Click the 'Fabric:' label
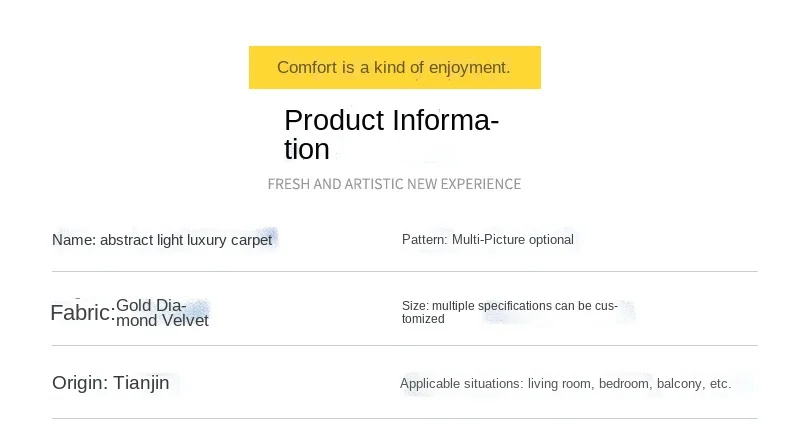 (x=83, y=313)
